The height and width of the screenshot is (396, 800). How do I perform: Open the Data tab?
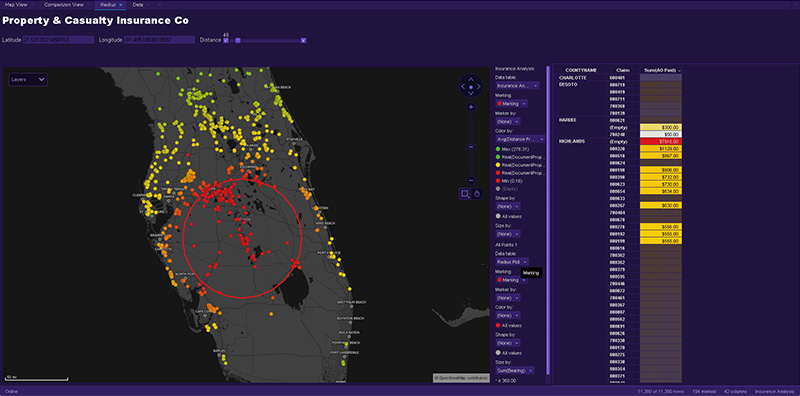coord(138,4)
